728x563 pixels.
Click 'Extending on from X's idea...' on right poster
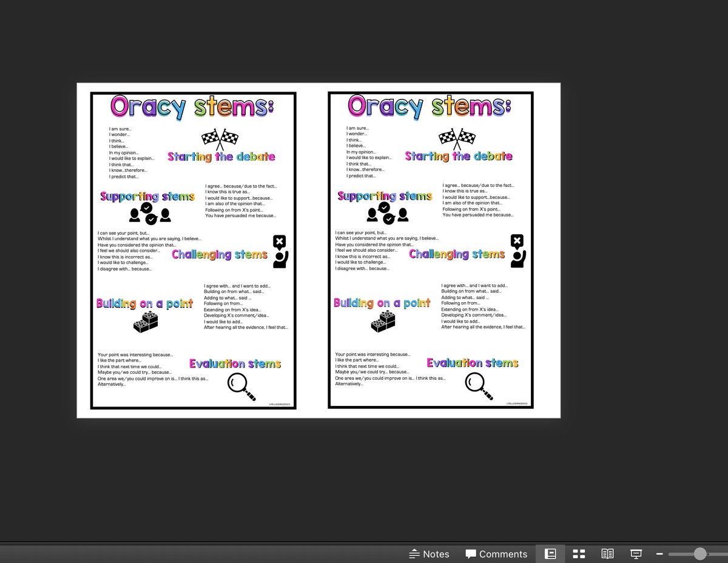tap(469, 309)
